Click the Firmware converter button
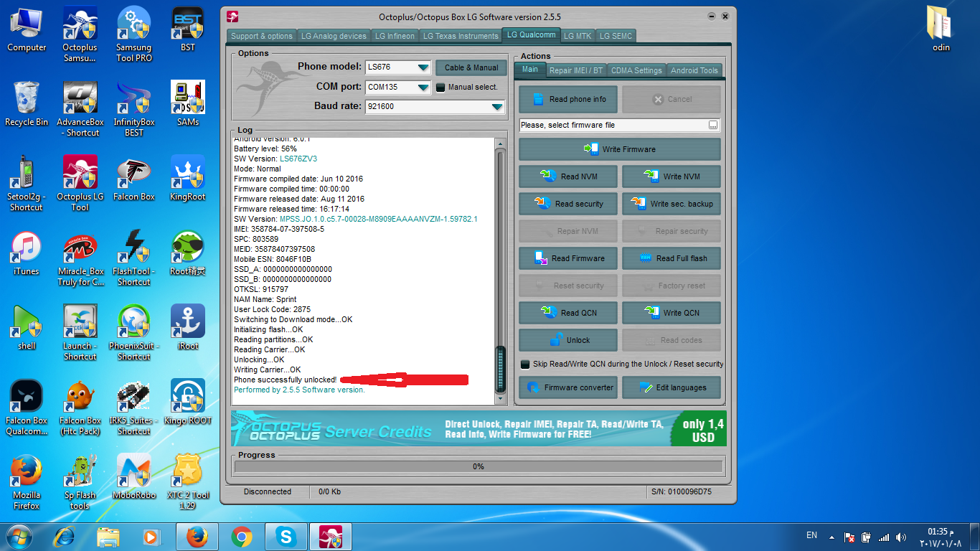This screenshot has width=980, height=551. click(x=569, y=387)
